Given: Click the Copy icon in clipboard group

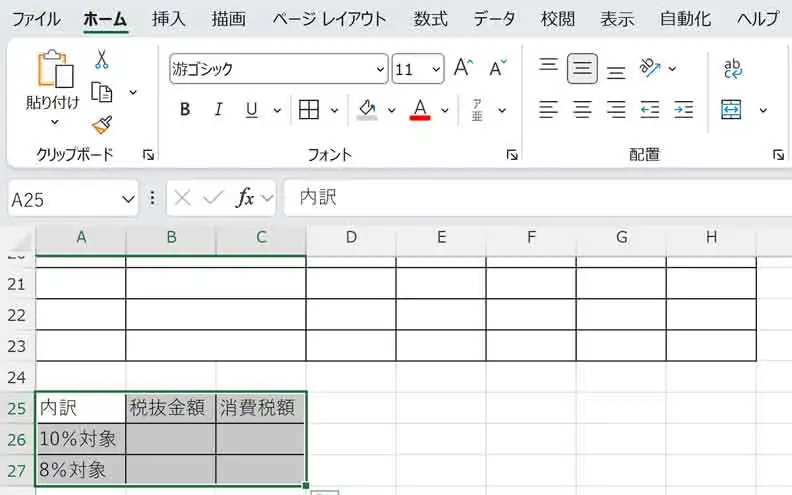Looking at the screenshot, I should click(101, 92).
